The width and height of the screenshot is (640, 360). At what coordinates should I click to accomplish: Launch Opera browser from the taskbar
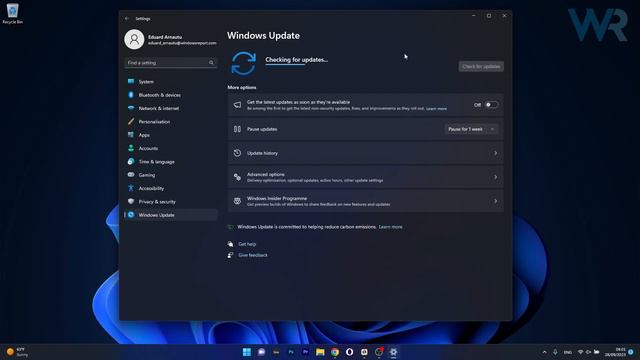350,352
